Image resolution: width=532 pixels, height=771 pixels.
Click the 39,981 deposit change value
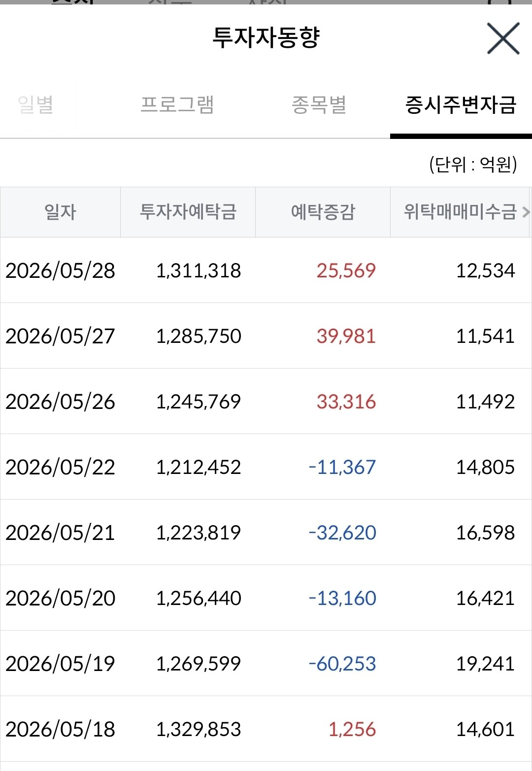point(346,336)
